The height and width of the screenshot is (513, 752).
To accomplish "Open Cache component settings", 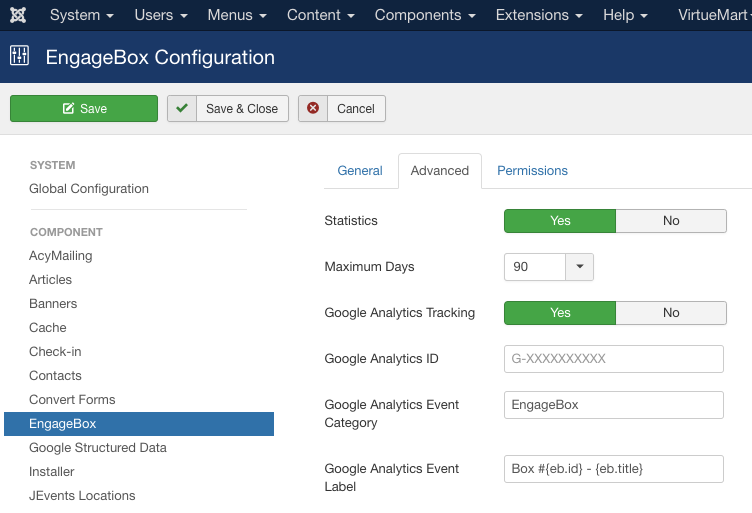I will 47,328.
